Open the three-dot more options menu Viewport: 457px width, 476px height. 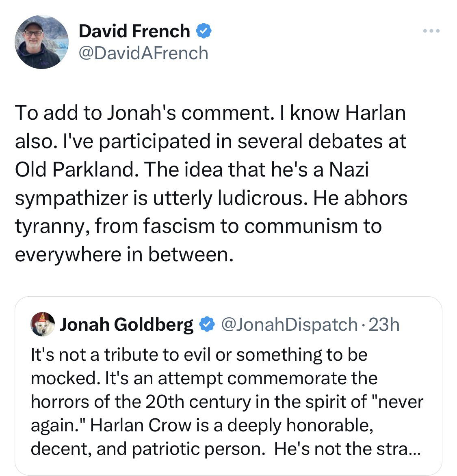coord(431,31)
